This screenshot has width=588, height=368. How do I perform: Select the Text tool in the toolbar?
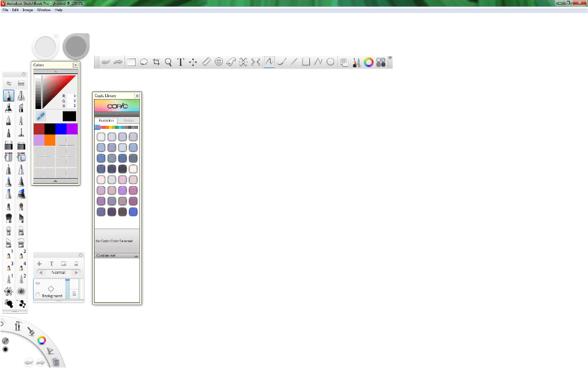click(180, 62)
